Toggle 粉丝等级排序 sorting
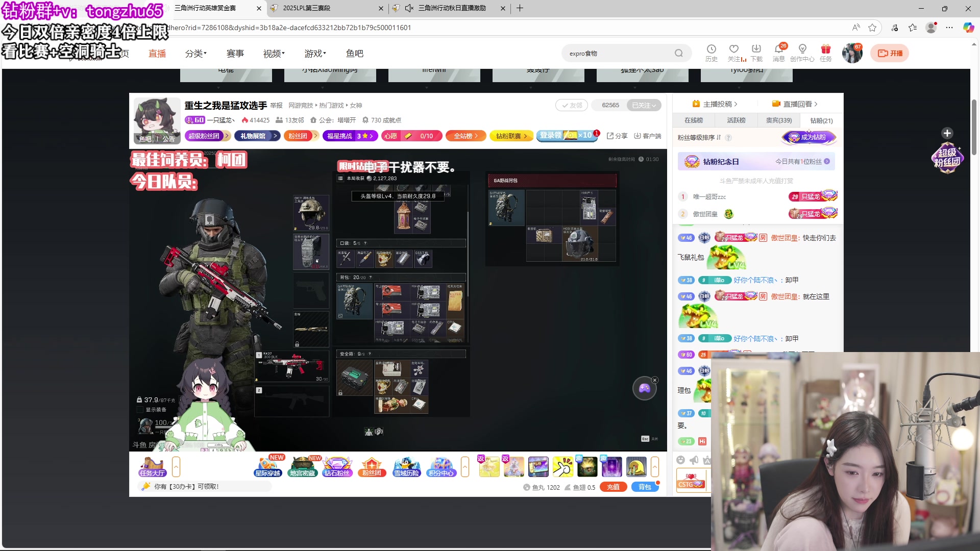Viewport: 980px width, 551px height. coord(699,138)
